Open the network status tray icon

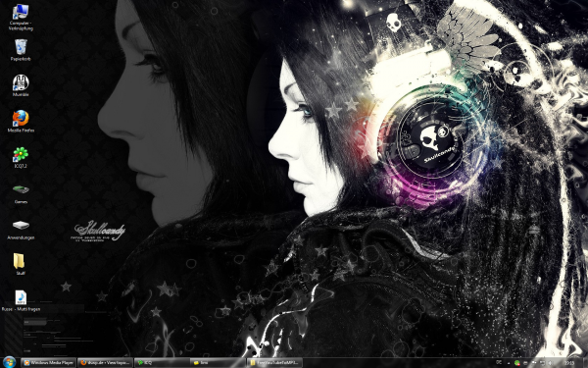(542, 363)
